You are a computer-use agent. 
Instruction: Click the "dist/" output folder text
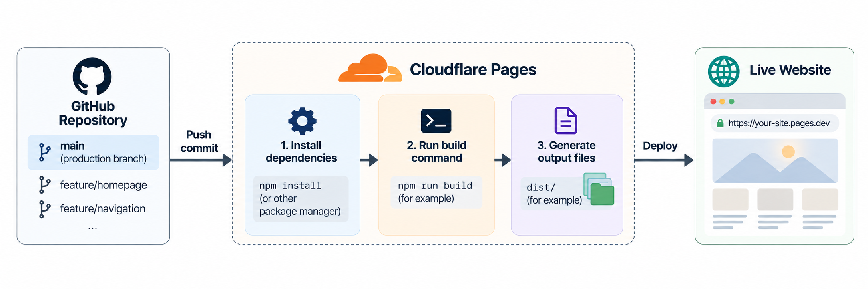pos(541,187)
